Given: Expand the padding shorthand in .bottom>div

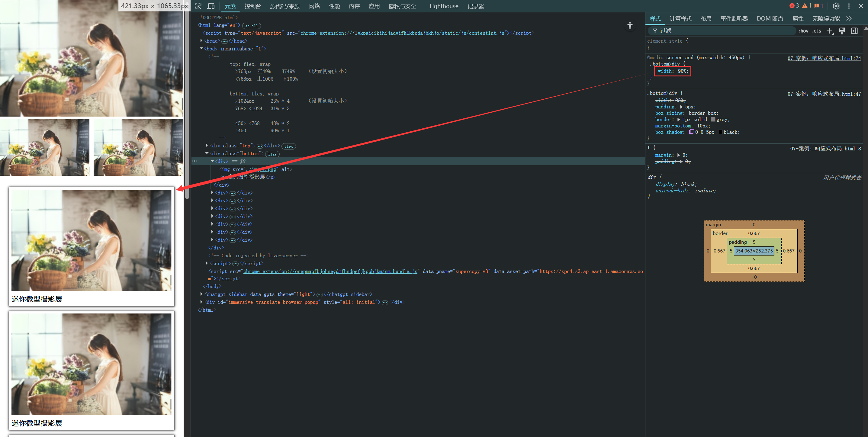Looking at the screenshot, I should pyautogui.click(x=681, y=107).
